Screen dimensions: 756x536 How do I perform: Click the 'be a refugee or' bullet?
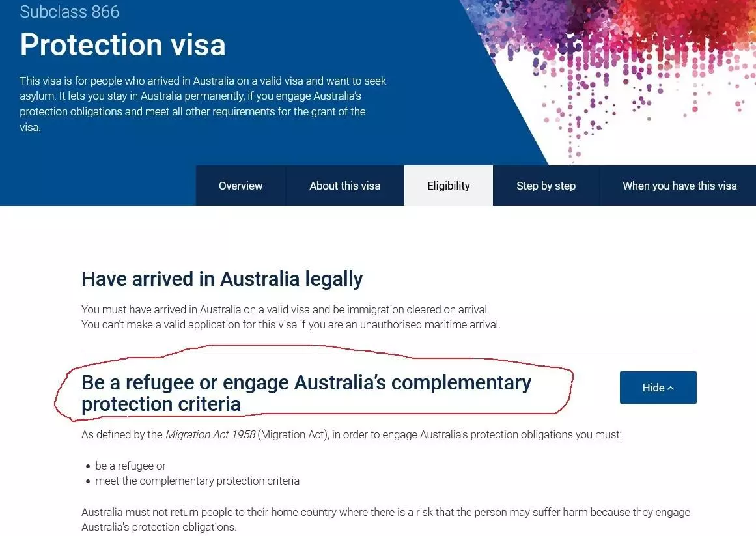coord(130,466)
